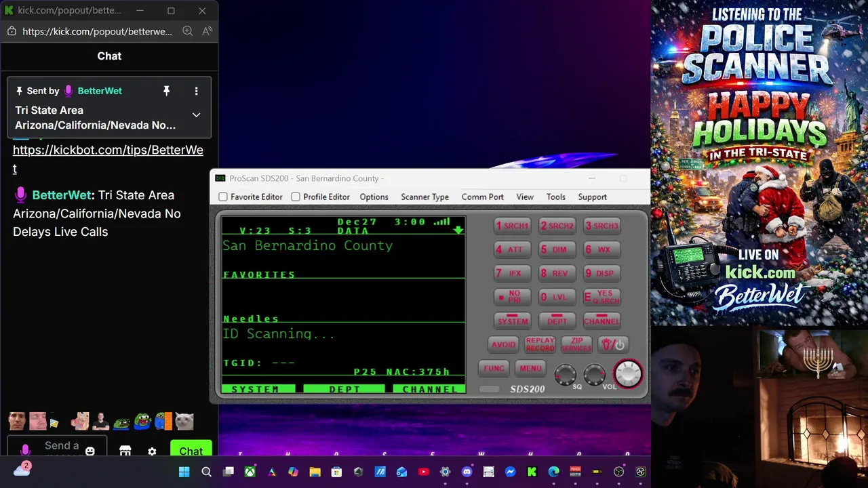Click the E YES Q.SRCH key
This screenshot has width=868, height=488.
point(601,297)
